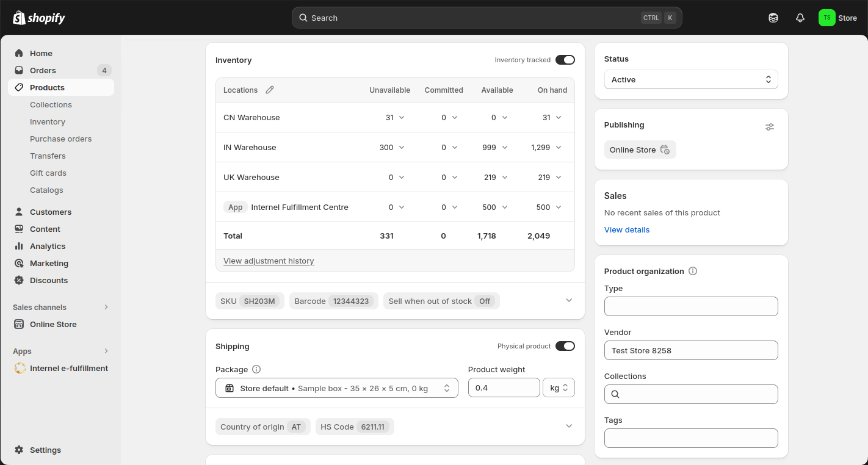Screen dimensions: 868x465
Task: Open the Status dropdown showing Active
Action: pyautogui.click(x=690, y=79)
